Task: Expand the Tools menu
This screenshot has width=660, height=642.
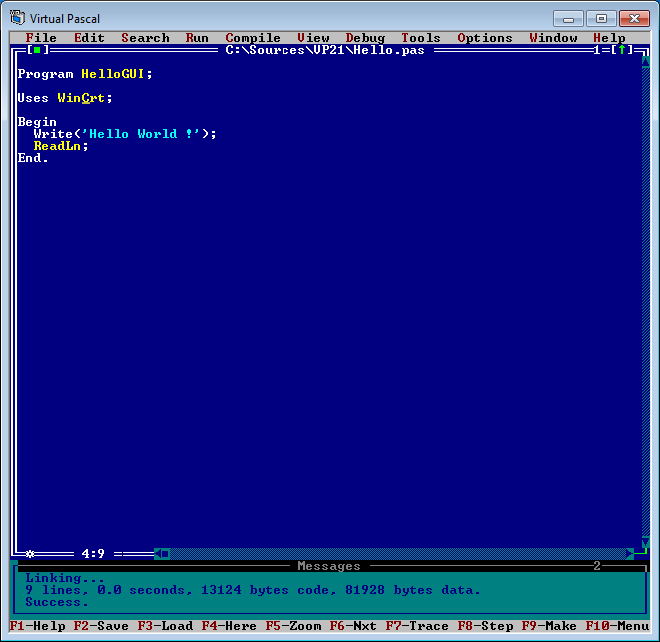Action: tap(421, 38)
